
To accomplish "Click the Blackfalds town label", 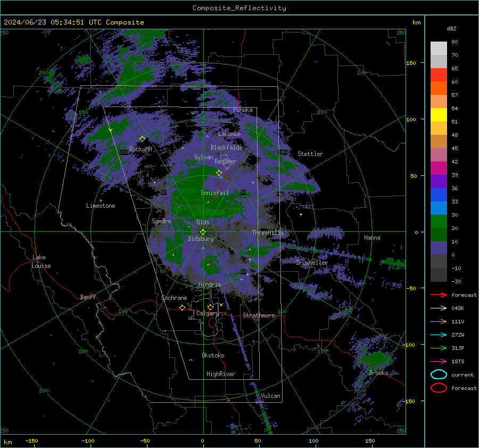I will [226, 148].
